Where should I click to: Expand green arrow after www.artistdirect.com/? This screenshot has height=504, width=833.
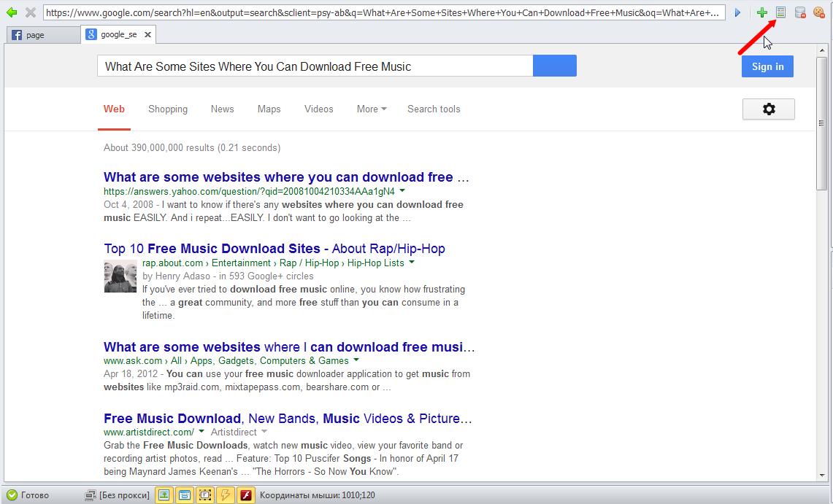[201, 431]
